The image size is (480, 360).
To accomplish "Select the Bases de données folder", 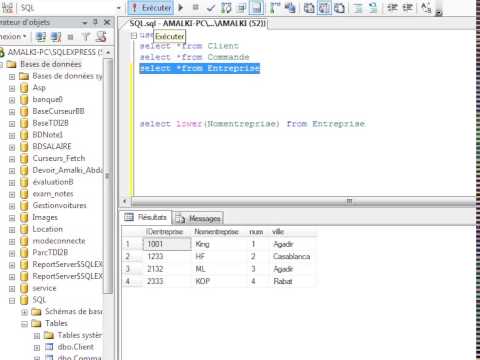I will [x=51, y=64].
